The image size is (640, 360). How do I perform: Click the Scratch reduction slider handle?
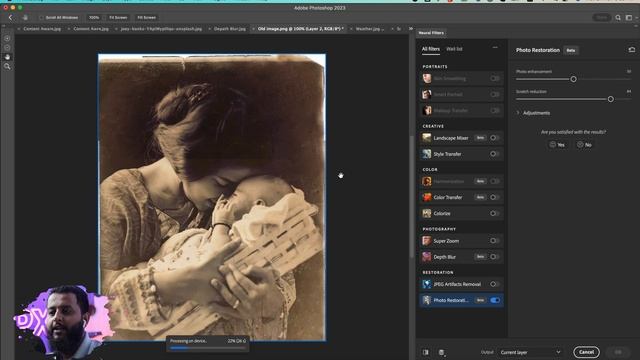(611, 99)
